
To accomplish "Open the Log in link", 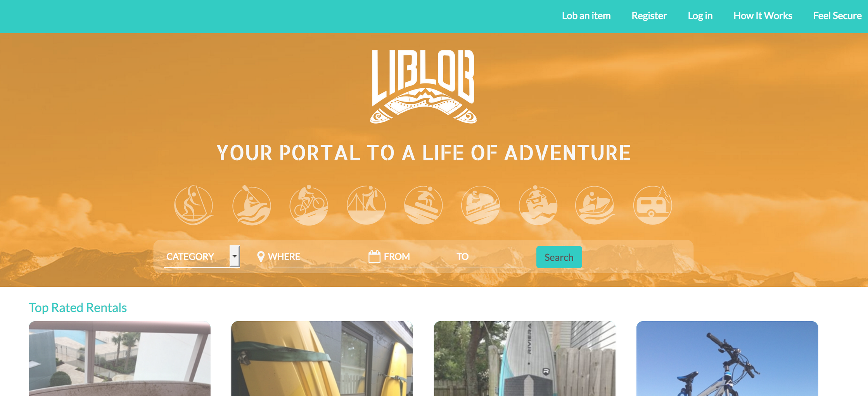I will click(x=700, y=16).
